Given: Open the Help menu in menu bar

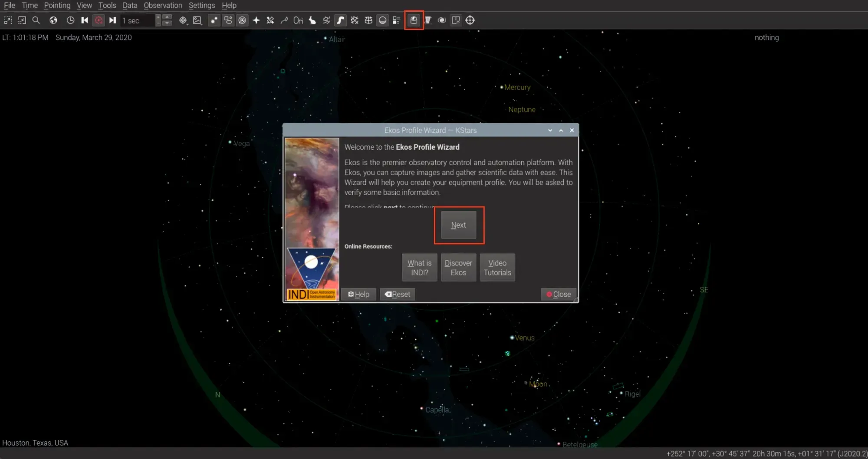Looking at the screenshot, I should coord(229,6).
